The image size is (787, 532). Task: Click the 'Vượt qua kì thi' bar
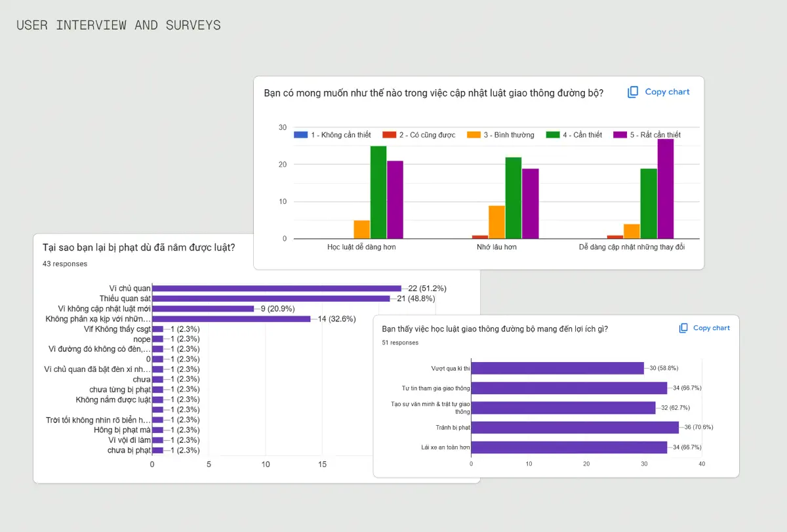[557, 368]
